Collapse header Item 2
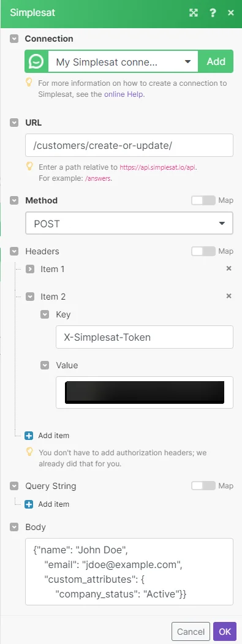 [x=30, y=297]
